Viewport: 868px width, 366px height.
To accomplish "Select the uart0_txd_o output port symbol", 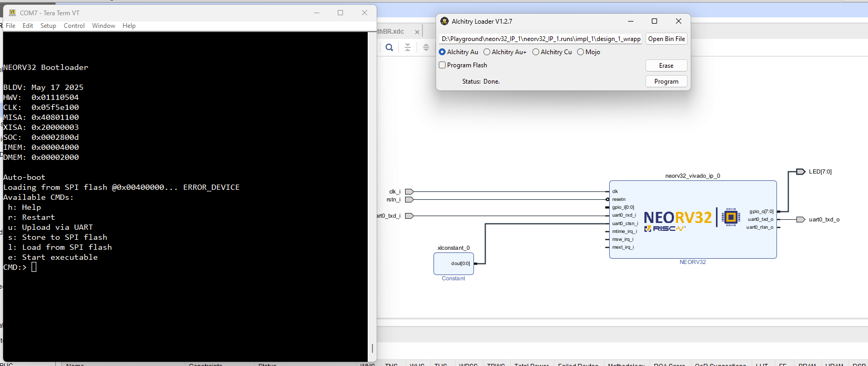I will pos(801,219).
